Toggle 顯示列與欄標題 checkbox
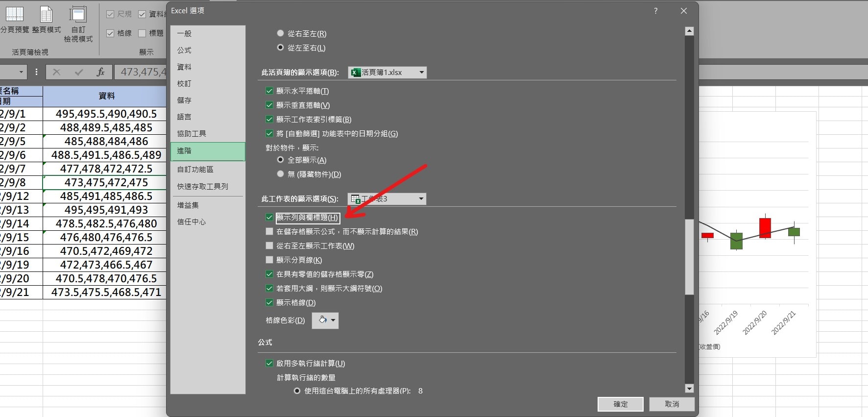Viewport: 868px width, 417px height. tap(269, 217)
